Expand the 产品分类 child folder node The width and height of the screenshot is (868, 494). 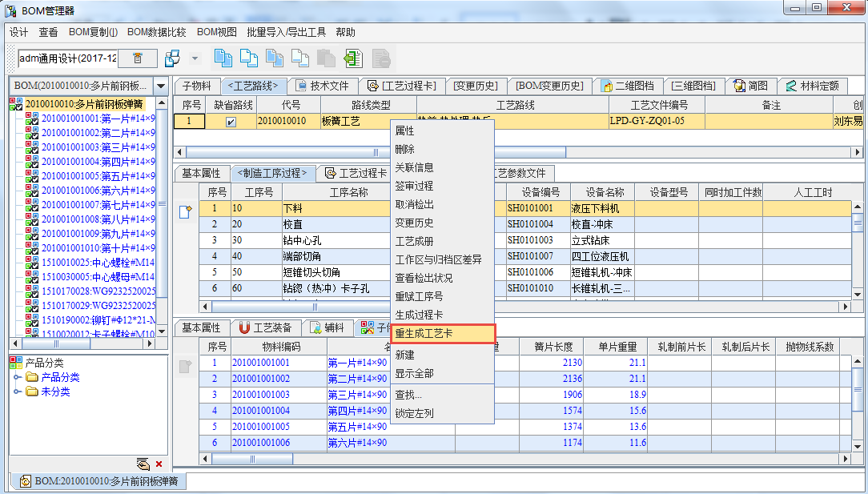click(x=18, y=377)
